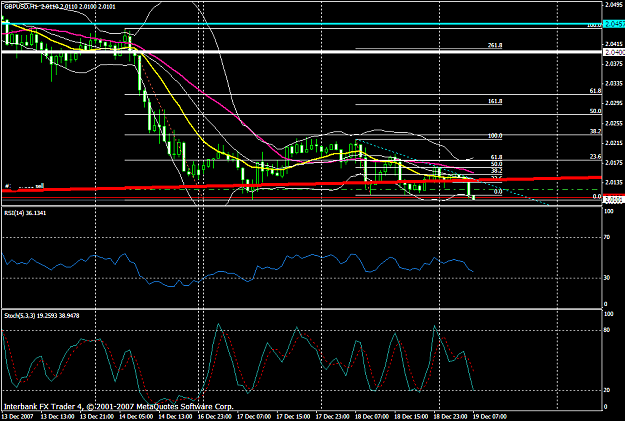Click the 30 level on RSI scale
This screenshot has height=421, width=625.
pos(607,278)
